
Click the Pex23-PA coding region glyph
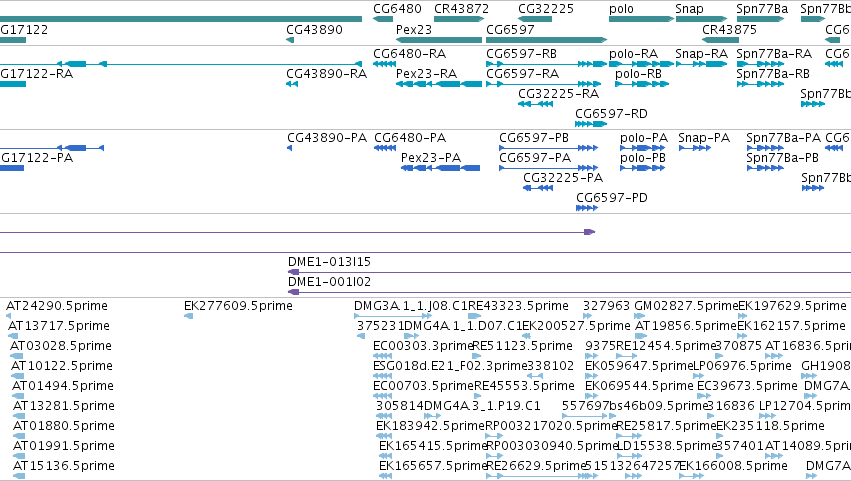coord(440,168)
